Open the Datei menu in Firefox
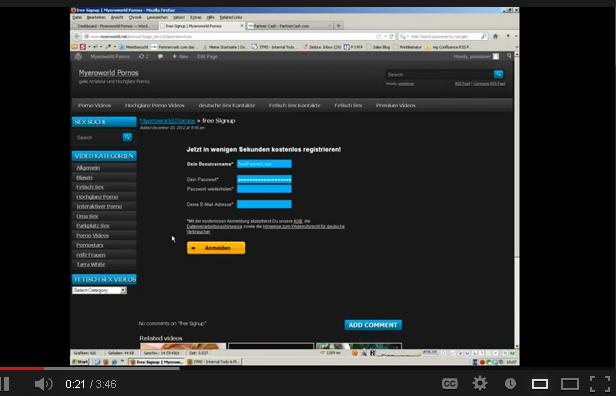Image resolution: width=616 pixels, height=396 pixels. (x=77, y=17)
